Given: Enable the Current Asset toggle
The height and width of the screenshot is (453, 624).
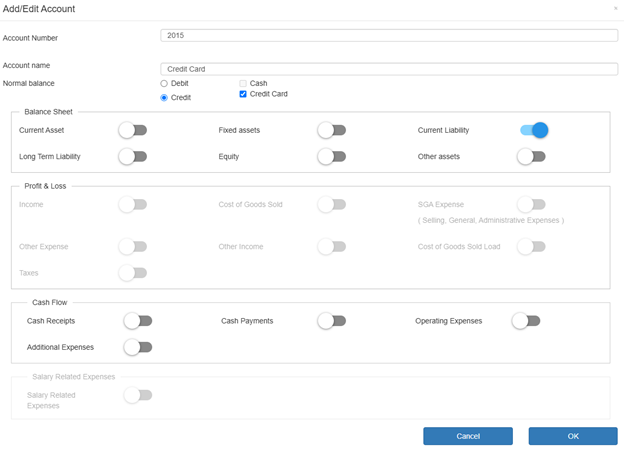Looking at the screenshot, I should [133, 130].
